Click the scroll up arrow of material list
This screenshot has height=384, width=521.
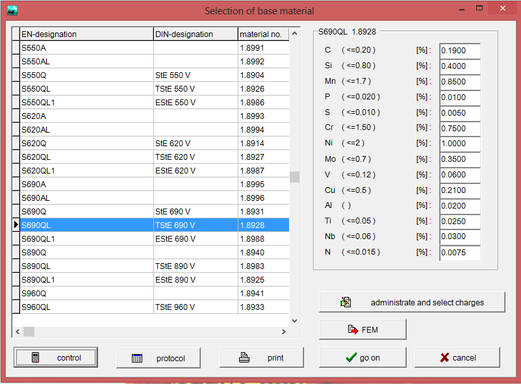click(294, 33)
